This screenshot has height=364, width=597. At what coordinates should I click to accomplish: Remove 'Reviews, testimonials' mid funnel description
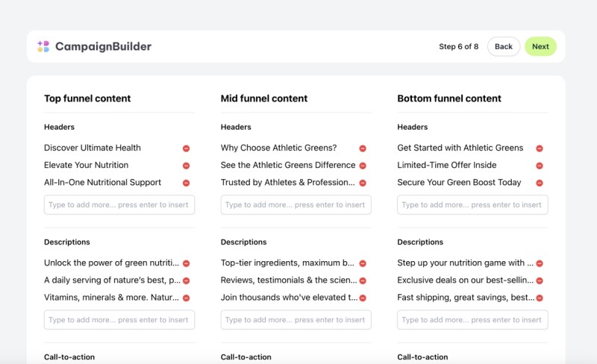coord(363,280)
